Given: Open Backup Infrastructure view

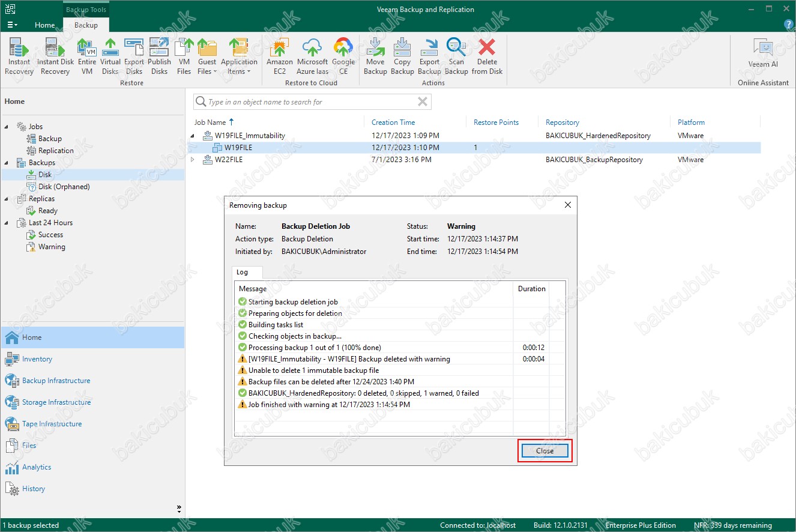Looking at the screenshot, I should click(x=92, y=381).
